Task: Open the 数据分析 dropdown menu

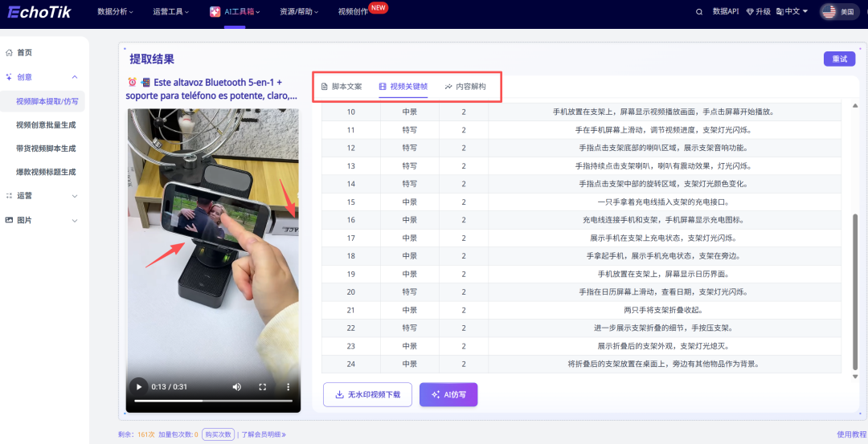Action: (x=116, y=11)
